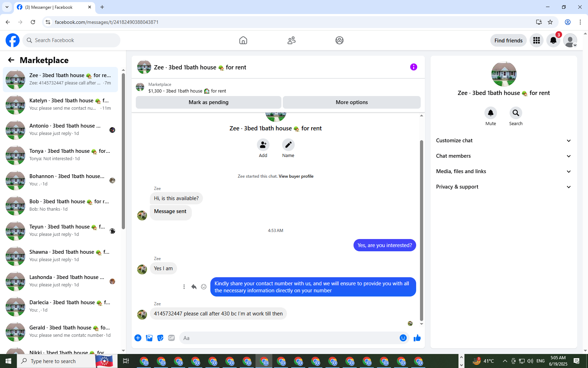This screenshot has height=368, width=588.
Task: React to the contact number message
Action: 204,287
